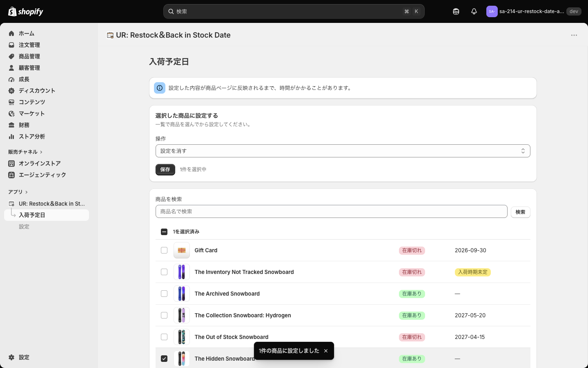Focus the top 検索 search bar
The image size is (588, 368).
tap(294, 11)
